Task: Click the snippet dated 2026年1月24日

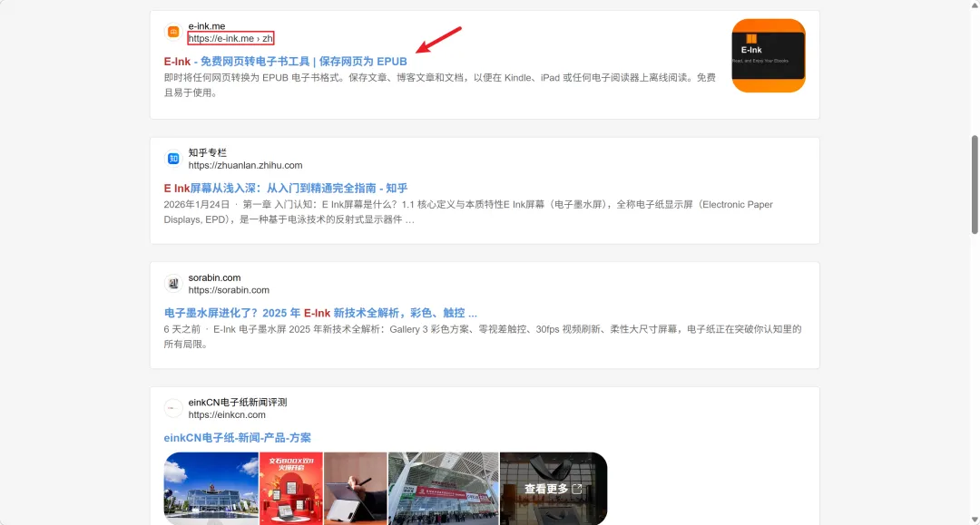Action: [468, 211]
